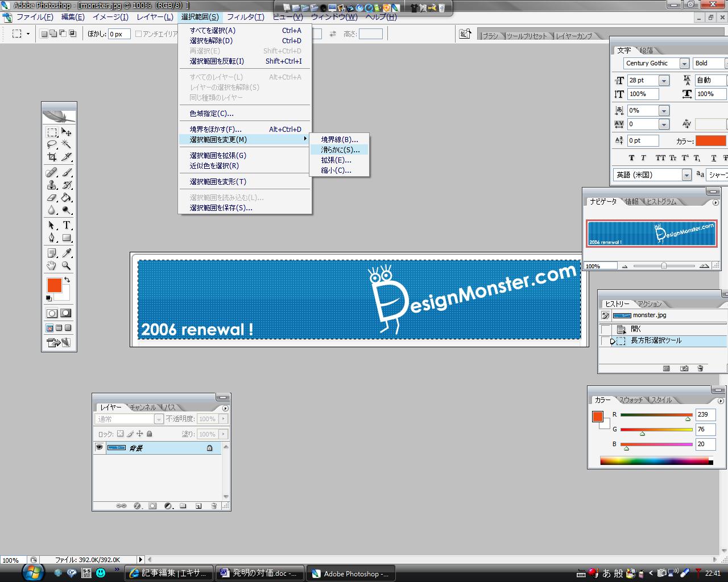Open the 不透明度 opacity slider arrow
Screen dimensions: 728x582
224,419
